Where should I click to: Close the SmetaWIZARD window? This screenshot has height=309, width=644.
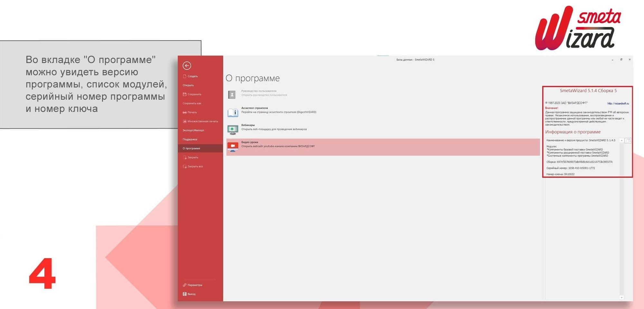[x=630, y=59]
